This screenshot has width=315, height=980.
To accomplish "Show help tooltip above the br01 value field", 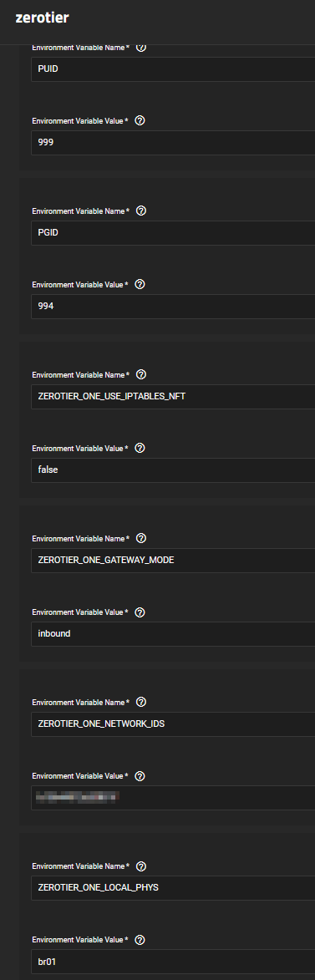I will click(140, 939).
